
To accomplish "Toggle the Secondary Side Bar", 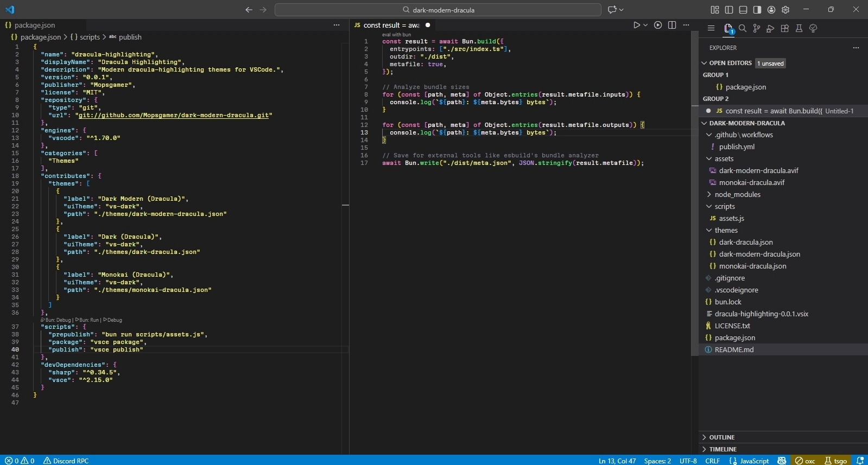I will click(757, 10).
